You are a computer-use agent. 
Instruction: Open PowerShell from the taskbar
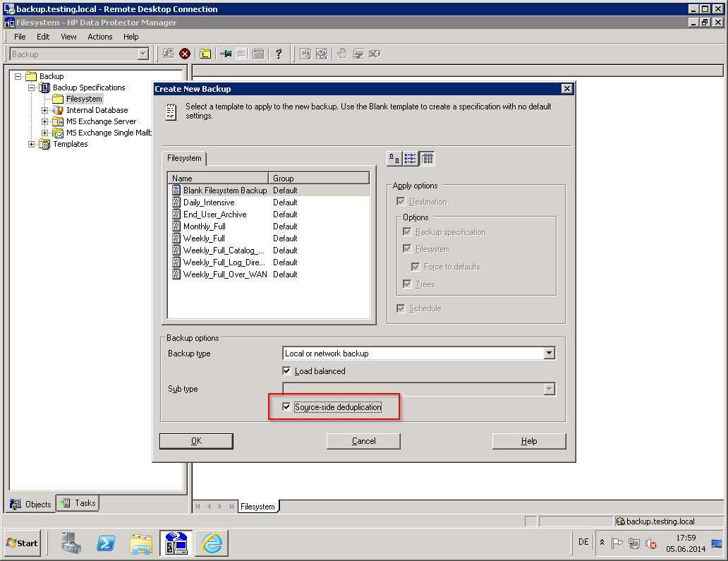click(x=106, y=543)
